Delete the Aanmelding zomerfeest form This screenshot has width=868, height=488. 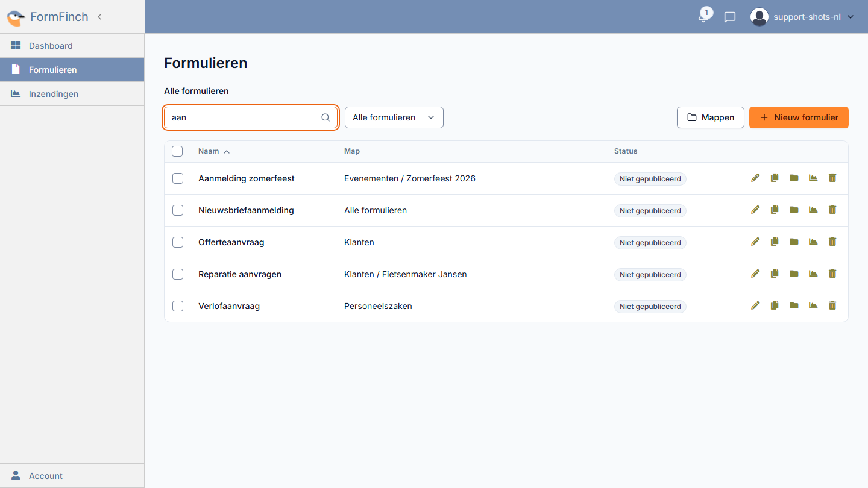point(832,178)
